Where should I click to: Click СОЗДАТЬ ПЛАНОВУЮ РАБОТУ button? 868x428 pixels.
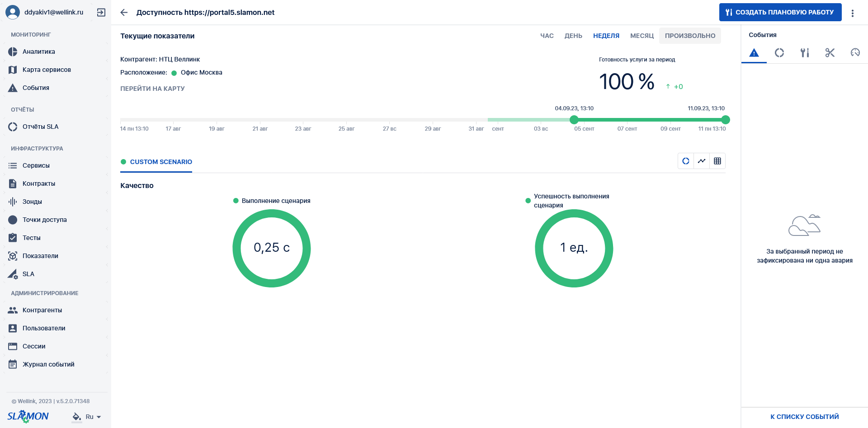click(x=780, y=12)
